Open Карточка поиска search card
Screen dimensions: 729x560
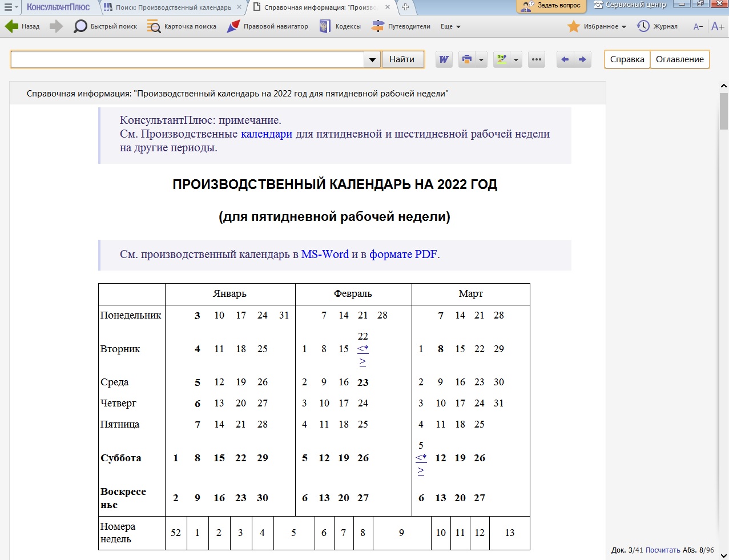point(182,26)
